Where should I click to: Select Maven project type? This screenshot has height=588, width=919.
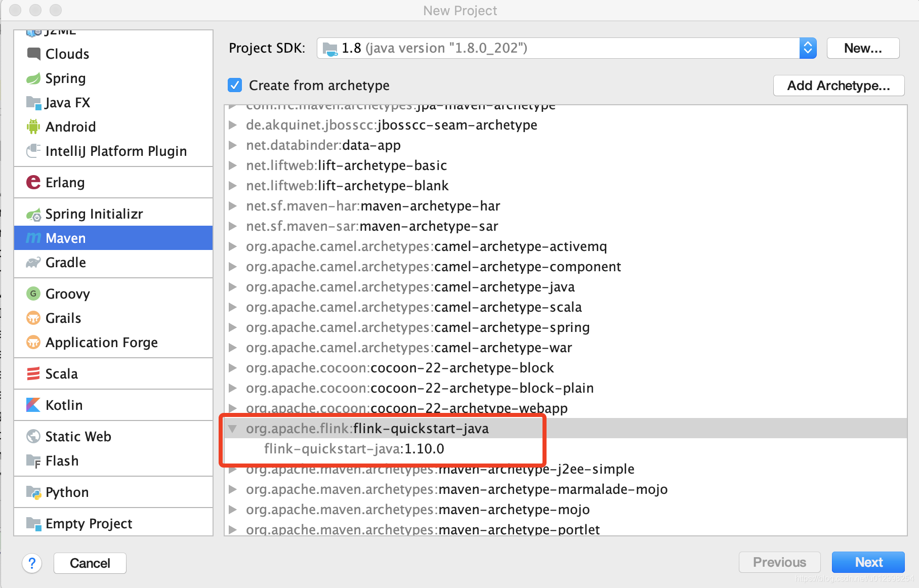pos(113,238)
